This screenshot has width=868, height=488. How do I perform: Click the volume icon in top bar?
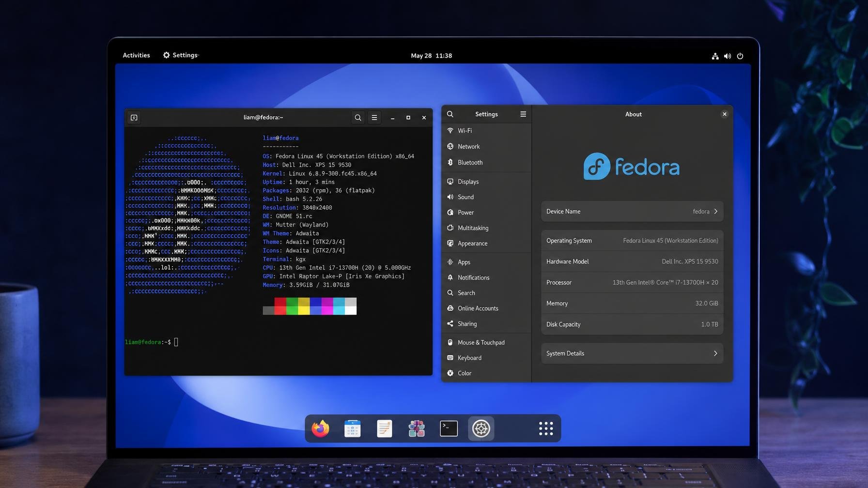[x=728, y=56]
